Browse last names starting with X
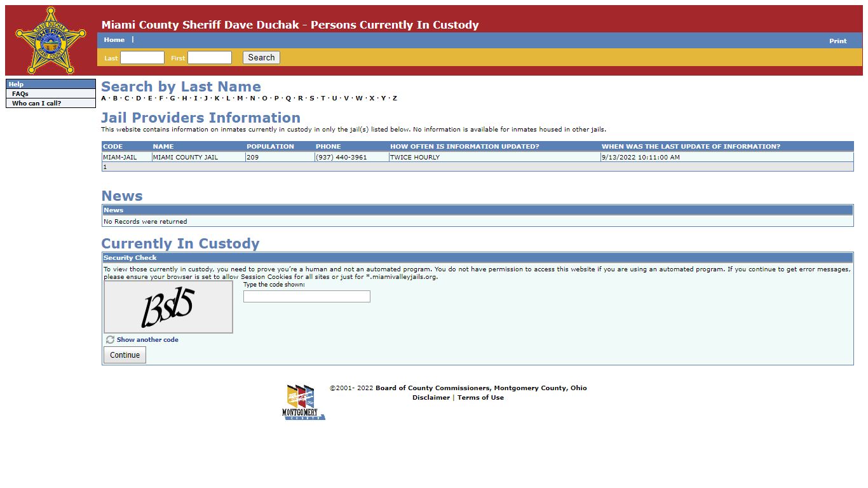The width and height of the screenshot is (868, 488). point(372,98)
